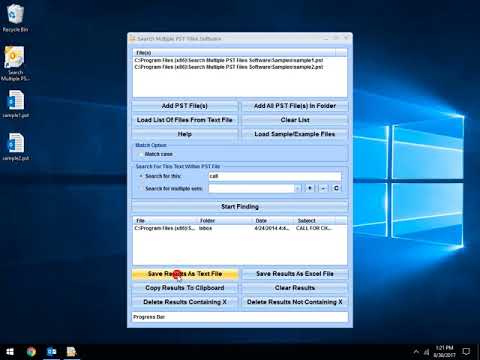
Task: Open the Action Center notifications
Action: coord(466,352)
